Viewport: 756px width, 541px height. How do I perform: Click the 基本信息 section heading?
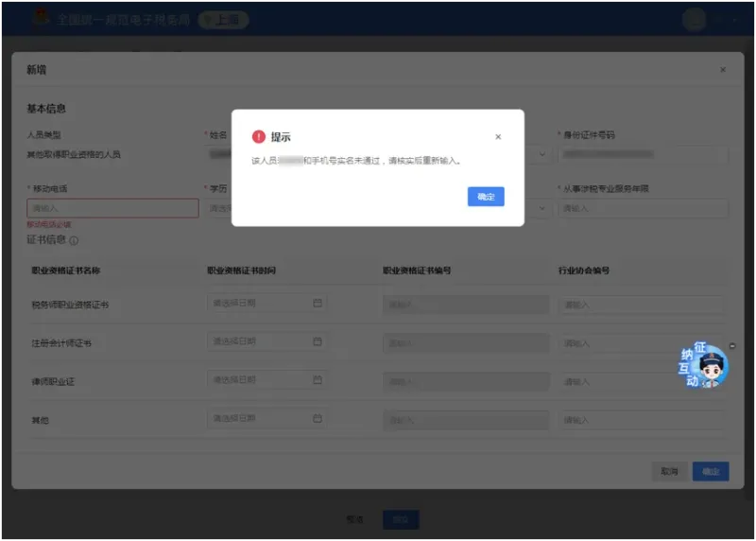(x=45, y=109)
